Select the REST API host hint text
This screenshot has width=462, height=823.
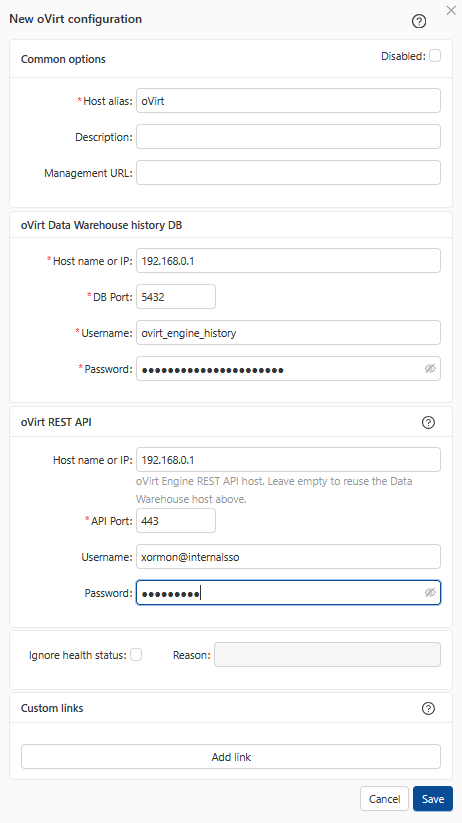click(274, 490)
